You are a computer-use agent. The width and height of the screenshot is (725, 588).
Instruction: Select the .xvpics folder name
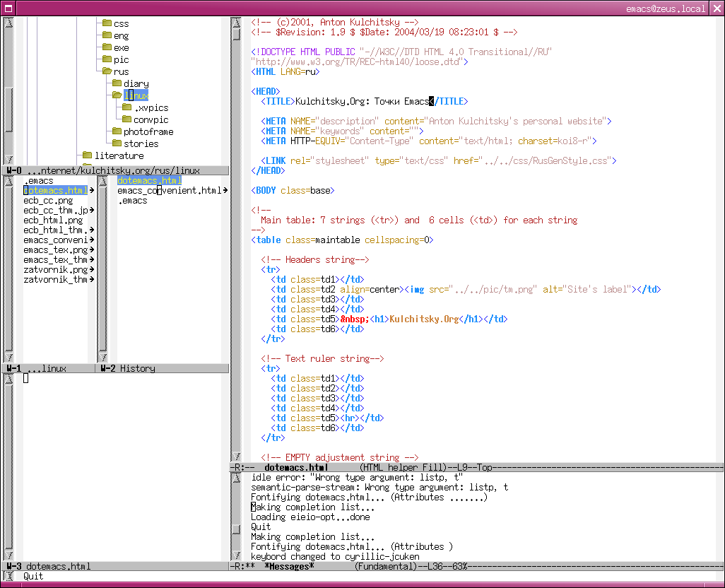(x=151, y=108)
